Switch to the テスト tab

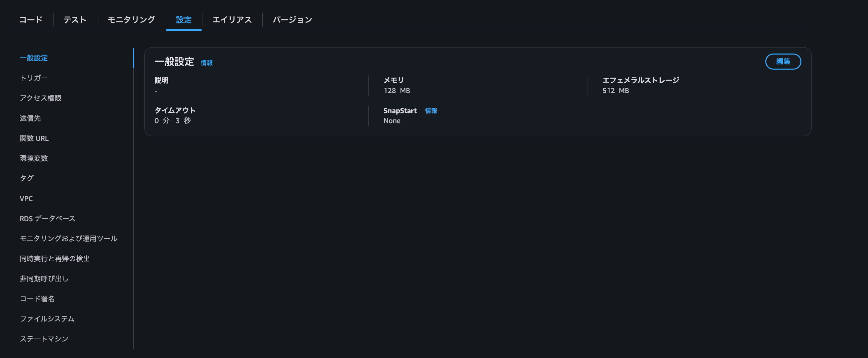75,19
